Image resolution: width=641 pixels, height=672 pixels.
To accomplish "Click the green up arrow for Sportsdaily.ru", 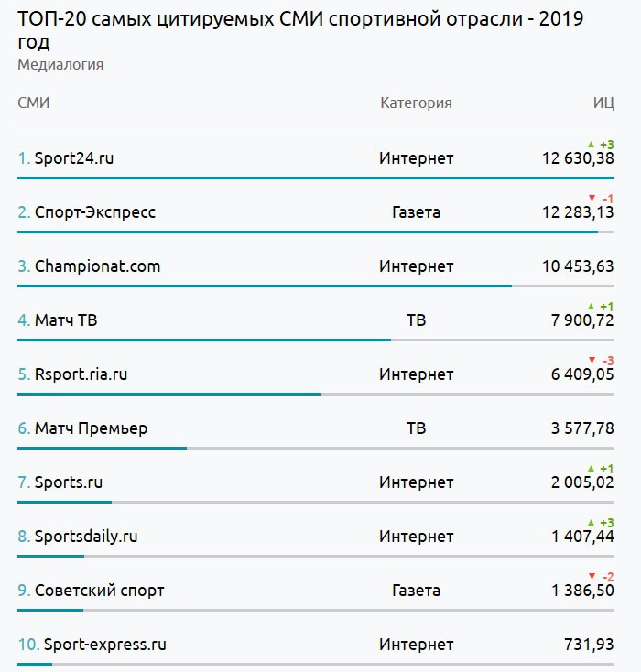I will (591, 522).
